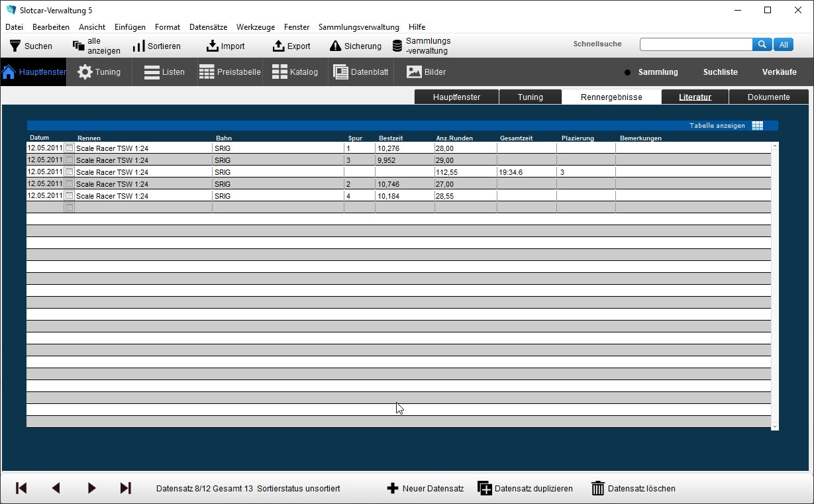Screen dimensions: 814x504
Task: Click into the Schnellsuche input field
Action: (x=695, y=44)
